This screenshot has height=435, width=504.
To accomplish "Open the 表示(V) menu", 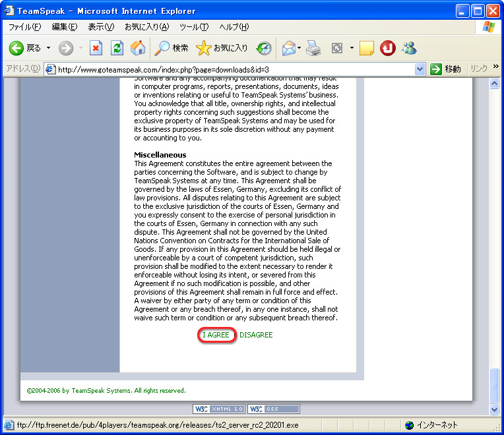I will [101, 27].
